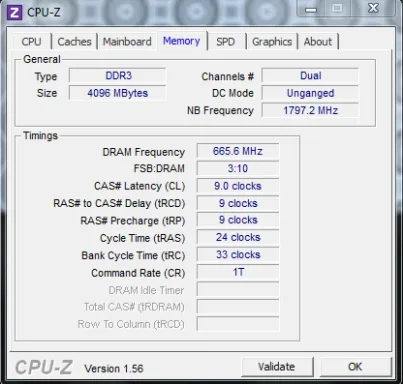Viewport: 403px width, 384px height.
Task: Click the maximize button in title bar
Action: (x=337, y=8)
